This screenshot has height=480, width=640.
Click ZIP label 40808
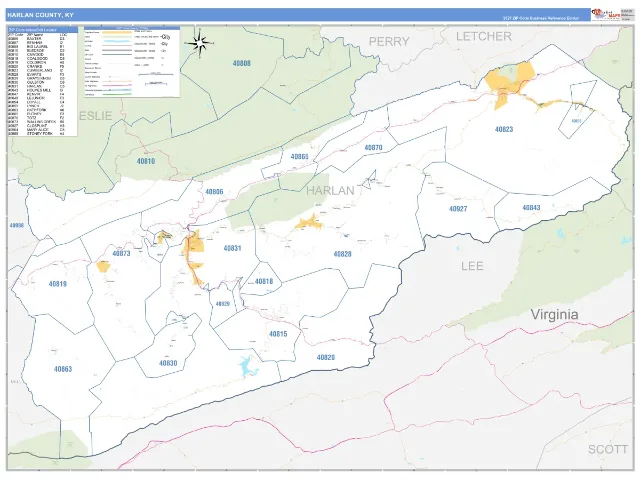(242, 63)
